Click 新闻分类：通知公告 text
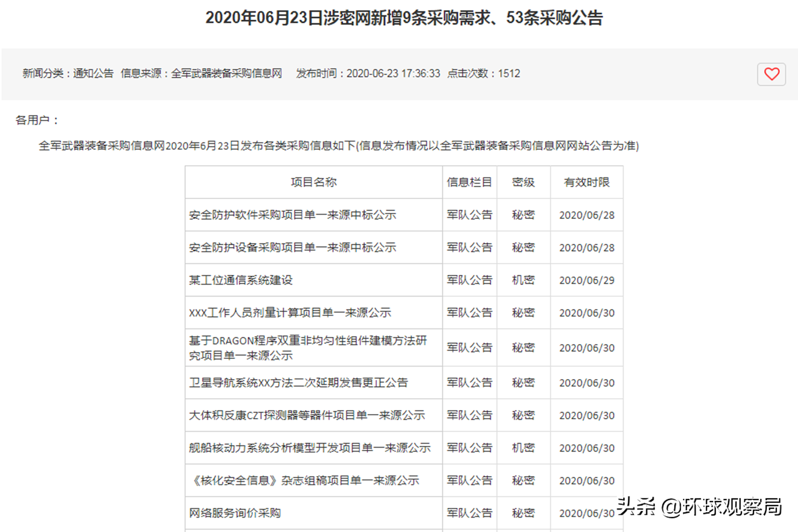The image size is (798, 532). click(68, 74)
